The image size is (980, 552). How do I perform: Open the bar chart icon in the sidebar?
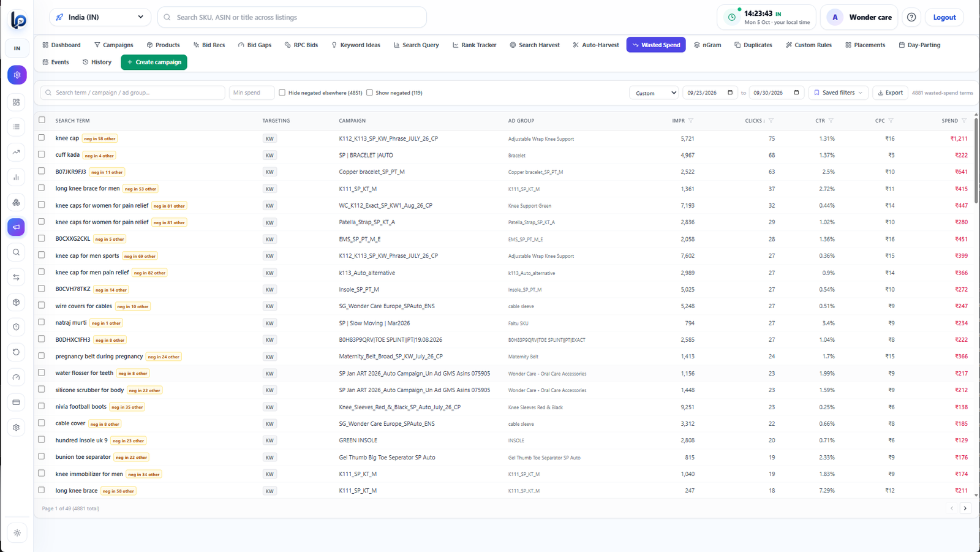point(17,177)
